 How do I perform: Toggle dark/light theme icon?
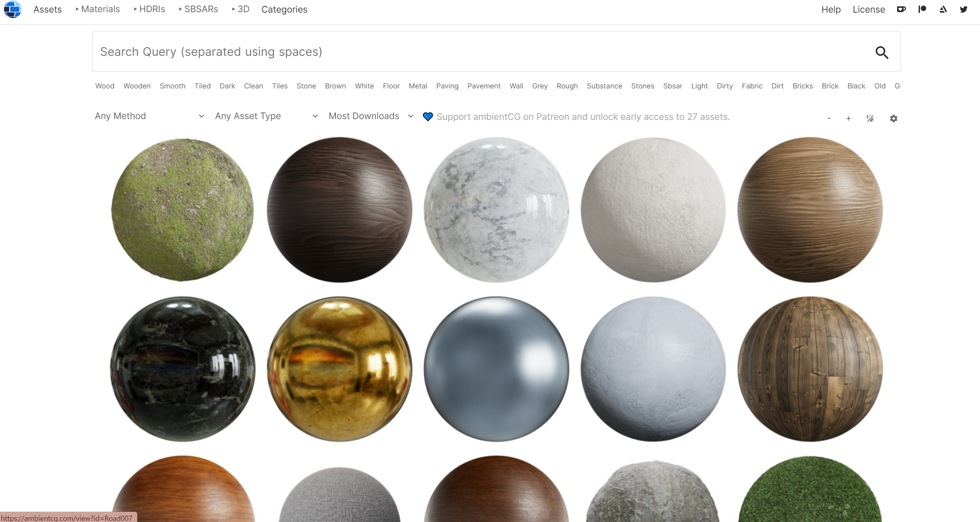(870, 118)
